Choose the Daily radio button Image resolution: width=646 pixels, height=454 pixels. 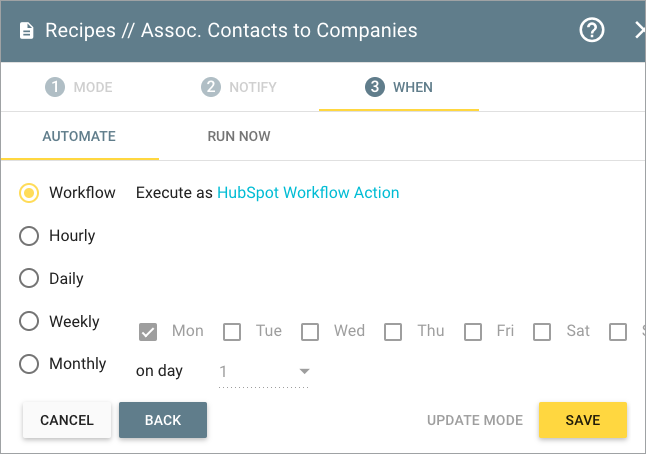pyautogui.click(x=29, y=278)
